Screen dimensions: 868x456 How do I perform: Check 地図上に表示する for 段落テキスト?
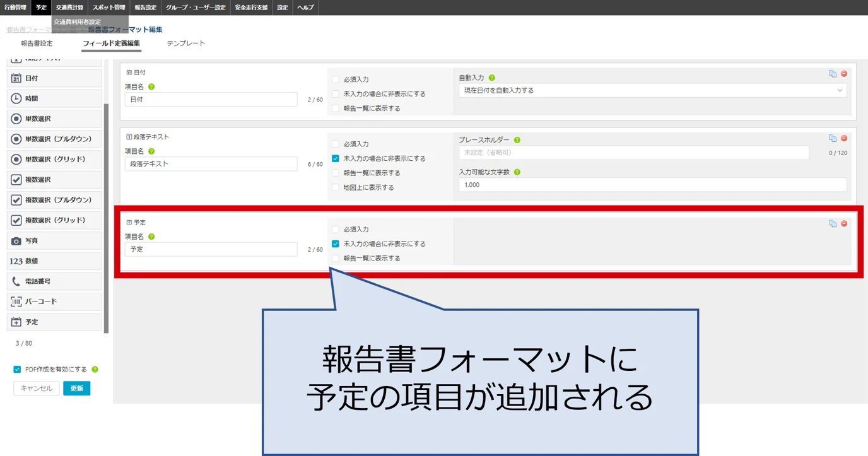point(336,187)
